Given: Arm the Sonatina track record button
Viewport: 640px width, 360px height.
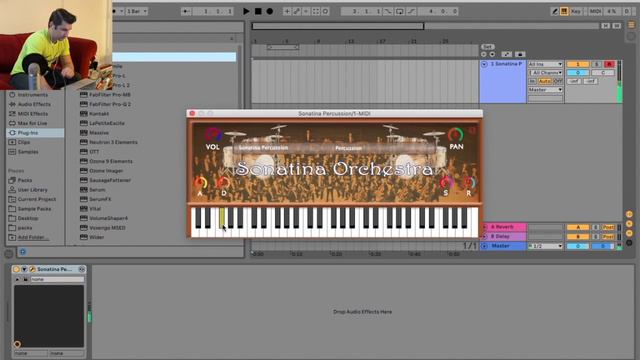Looking at the screenshot, I should (609, 64).
